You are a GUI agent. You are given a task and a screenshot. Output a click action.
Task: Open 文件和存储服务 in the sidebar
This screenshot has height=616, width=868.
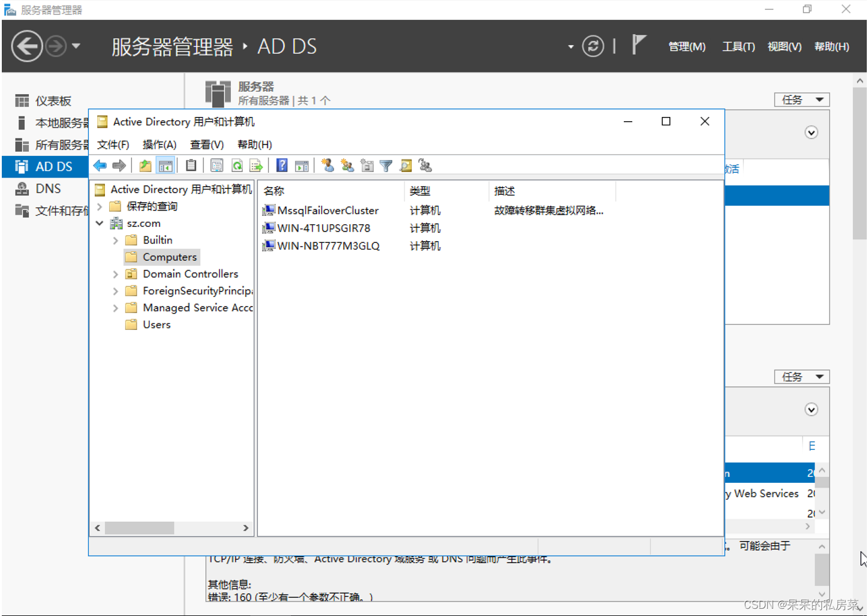(x=45, y=211)
